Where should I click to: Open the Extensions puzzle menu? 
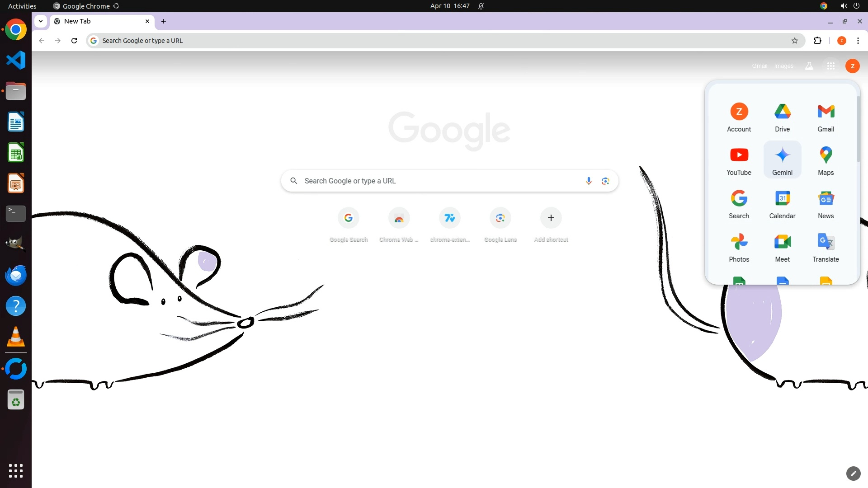coord(817,41)
